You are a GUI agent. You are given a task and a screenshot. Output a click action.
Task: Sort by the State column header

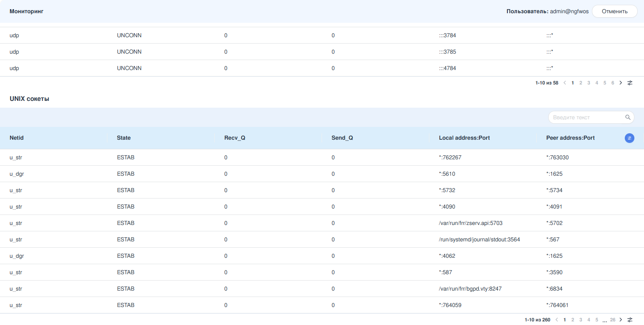(x=124, y=138)
